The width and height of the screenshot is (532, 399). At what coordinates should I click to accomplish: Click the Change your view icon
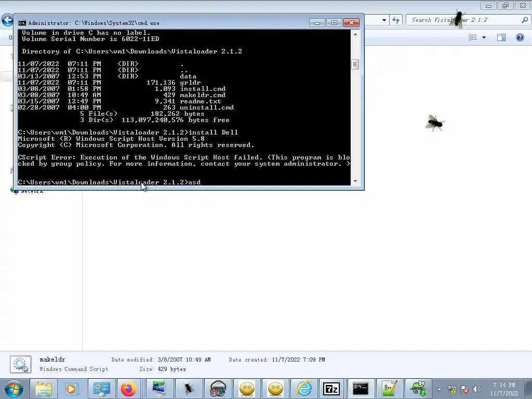click(x=473, y=37)
